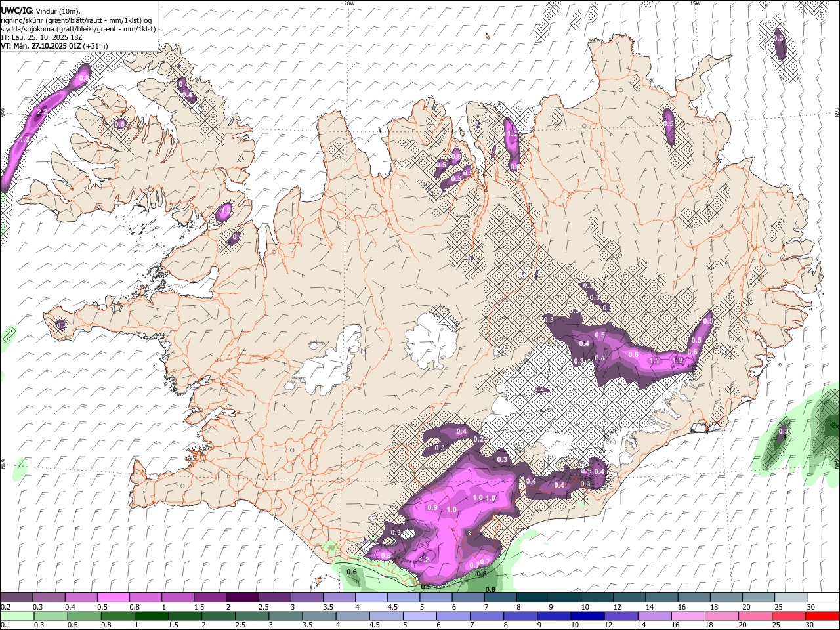Select the bright pink 0.5 swatch, upper legend

tap(113, 597)
